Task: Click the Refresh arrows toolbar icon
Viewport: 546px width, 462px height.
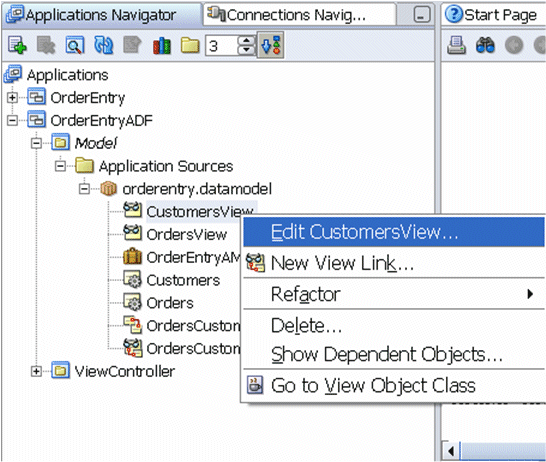Action: (x=104, y=45)
